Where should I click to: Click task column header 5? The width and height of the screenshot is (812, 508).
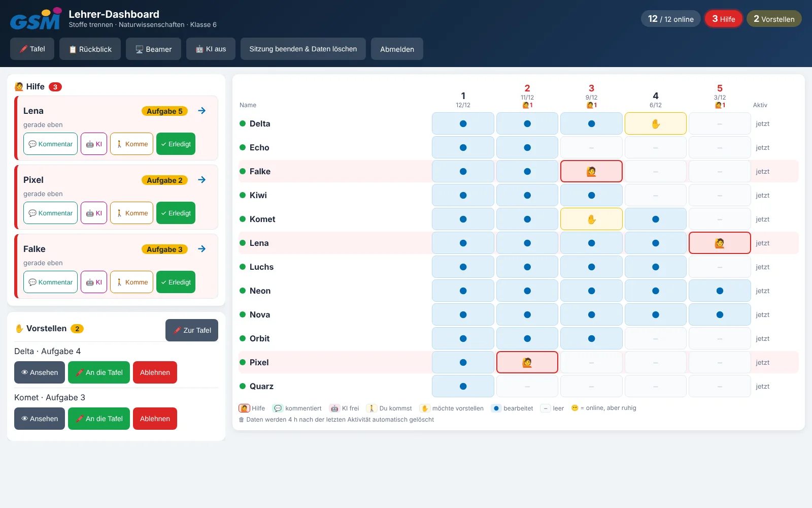tap(720, 96)
